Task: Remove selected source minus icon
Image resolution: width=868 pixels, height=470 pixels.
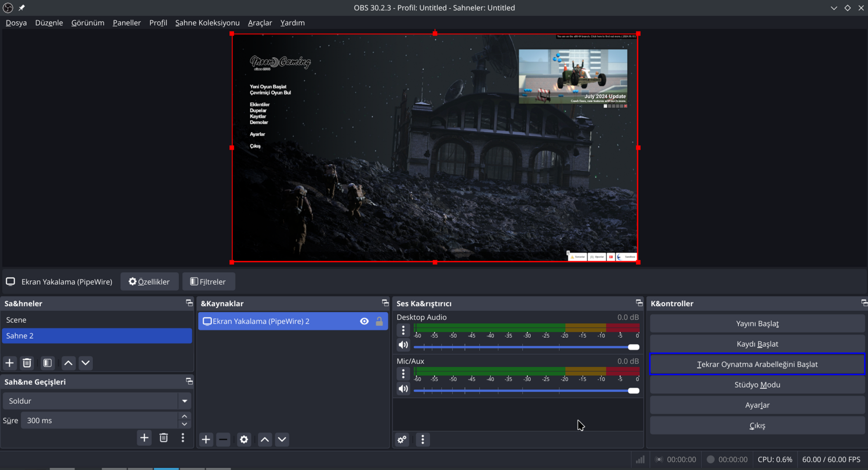Action: tap(223, 439)
